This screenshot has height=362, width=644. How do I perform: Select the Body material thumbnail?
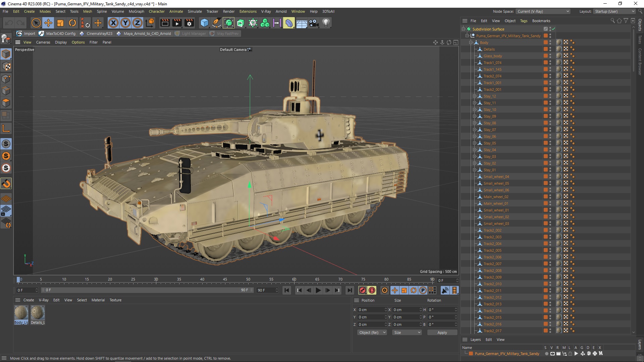click(21, 314)
